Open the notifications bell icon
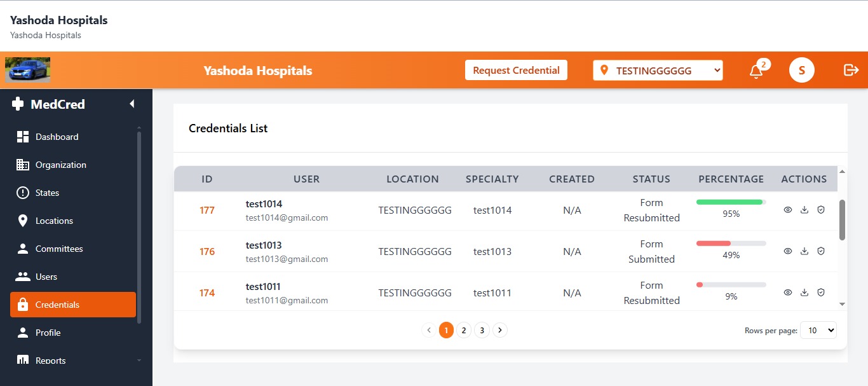 tap(756, 71)
